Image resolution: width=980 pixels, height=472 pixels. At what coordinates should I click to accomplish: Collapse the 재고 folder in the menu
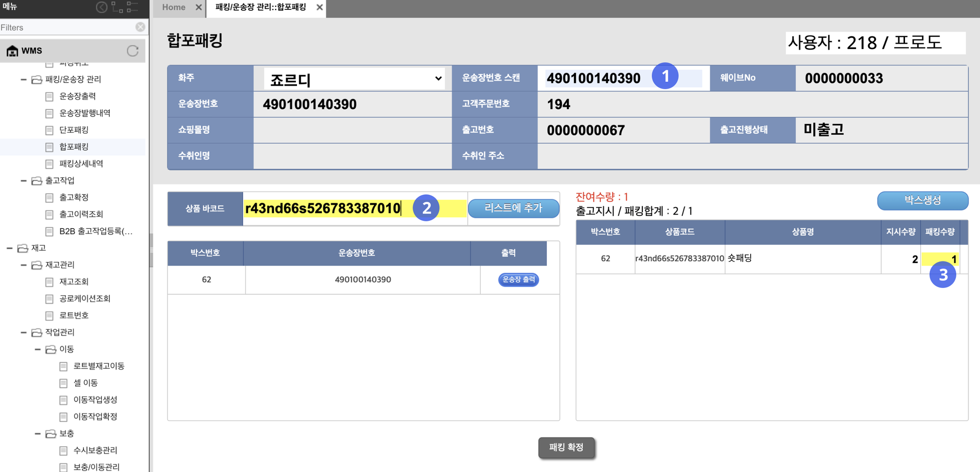9,248
